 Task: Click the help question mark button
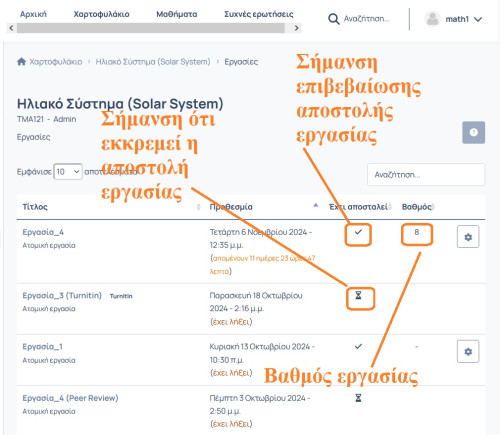[473, 132]
